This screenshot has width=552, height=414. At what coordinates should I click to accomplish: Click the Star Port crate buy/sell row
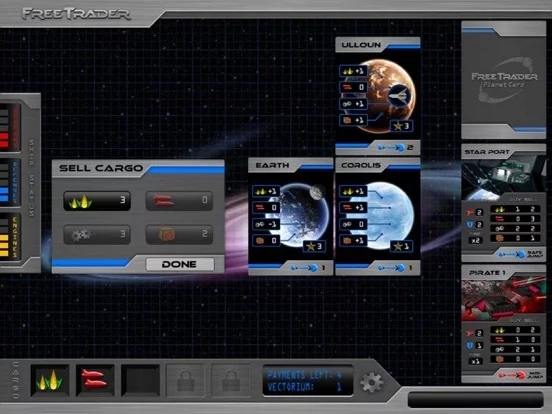click(515, 238)
